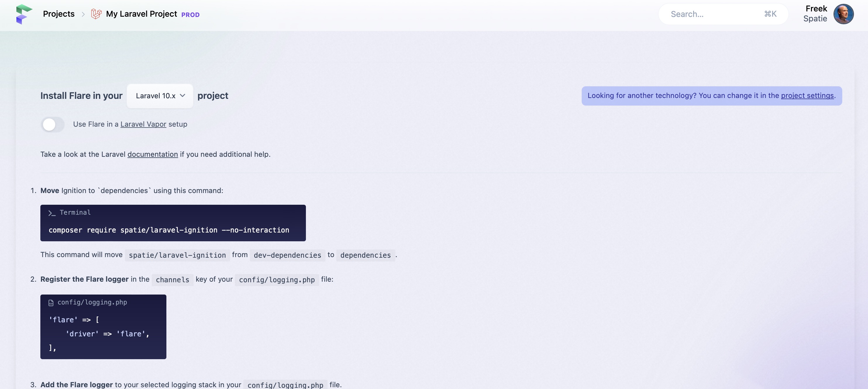Click the Add the Flare logger text
Image resolution: width=868 pixels, height=389 pixels.
click(77, 385)
